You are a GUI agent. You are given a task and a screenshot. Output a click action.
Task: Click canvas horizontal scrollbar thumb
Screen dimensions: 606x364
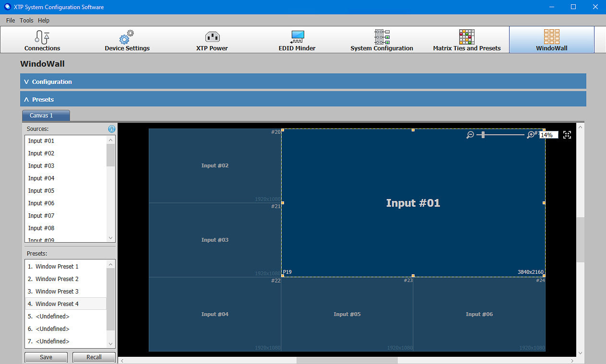point(347,360)
